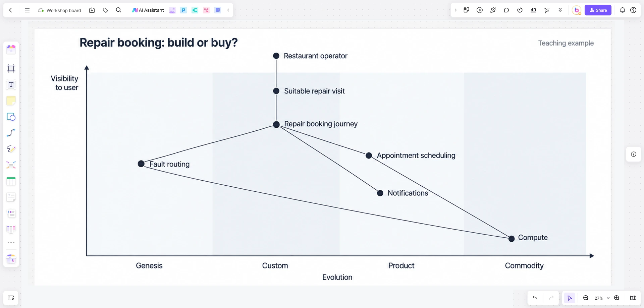Click the Share button
The width and height of the screenshot is (644, 308).
click(598, 10)
